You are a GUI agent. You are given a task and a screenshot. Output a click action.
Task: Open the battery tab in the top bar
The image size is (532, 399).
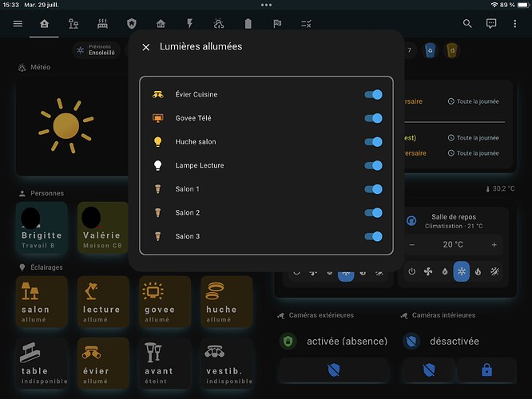click(x=248, y=24)
